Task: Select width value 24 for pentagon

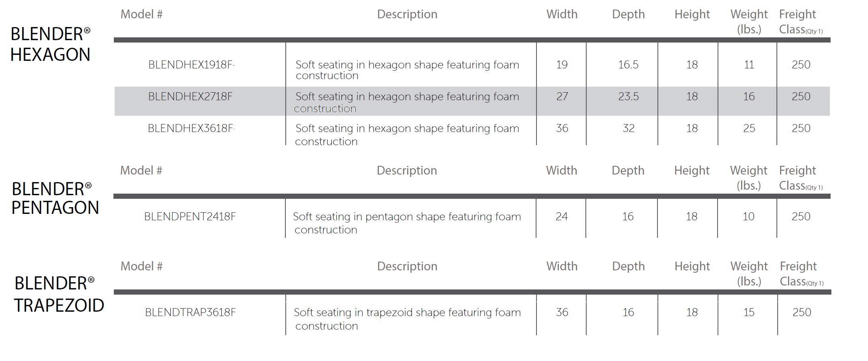Action: [x=562, y=216]
